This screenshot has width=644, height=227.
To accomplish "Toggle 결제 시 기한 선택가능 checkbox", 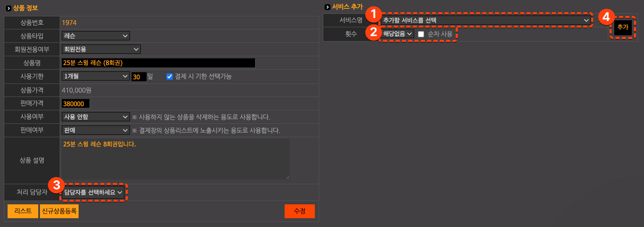I will [x=170, y=76].
